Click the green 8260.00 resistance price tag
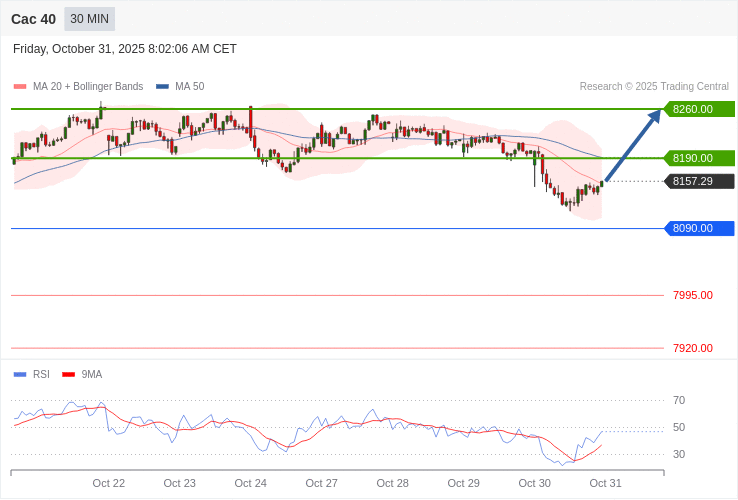Screen dimensions: 738x500 699,109
